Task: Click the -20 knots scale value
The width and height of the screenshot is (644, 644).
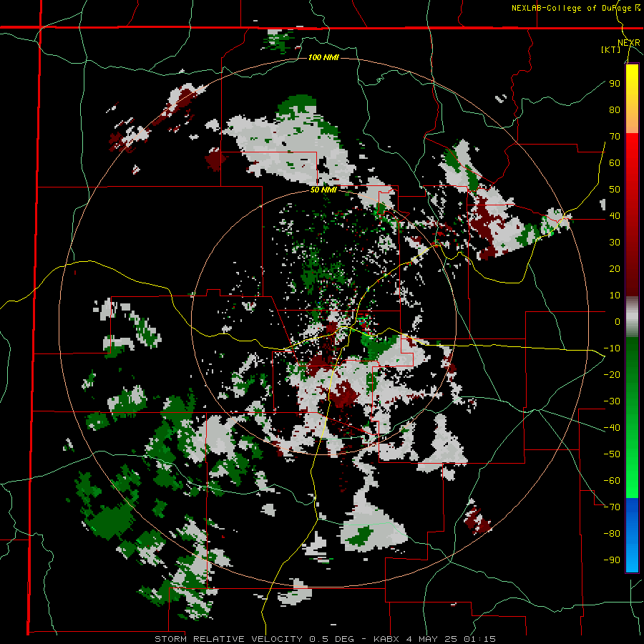Action: (612, 374)
